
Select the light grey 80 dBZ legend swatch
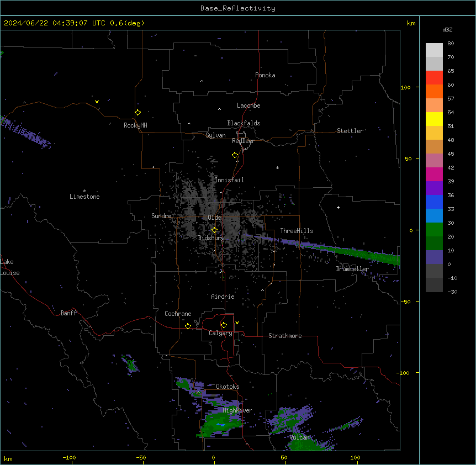pos(434,50)
